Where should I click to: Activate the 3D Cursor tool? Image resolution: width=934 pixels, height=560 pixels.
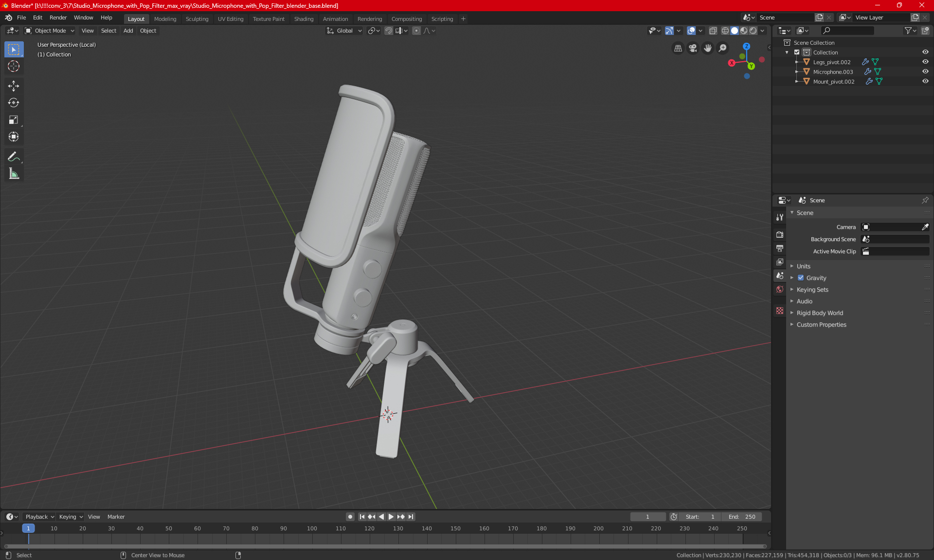coord(14,66)
